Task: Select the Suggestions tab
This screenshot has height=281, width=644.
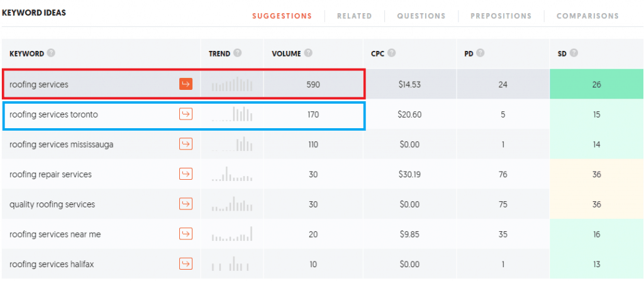Action: click(282, 16)
